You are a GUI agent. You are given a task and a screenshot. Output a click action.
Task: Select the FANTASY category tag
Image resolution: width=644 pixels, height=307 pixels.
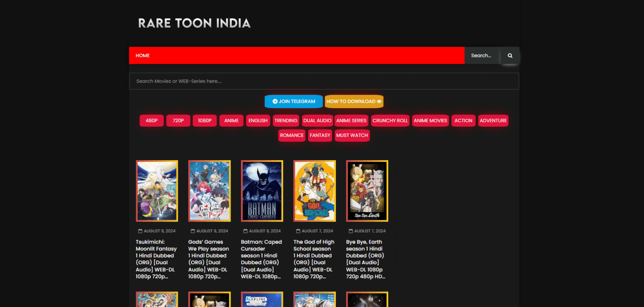coord(320,135)
